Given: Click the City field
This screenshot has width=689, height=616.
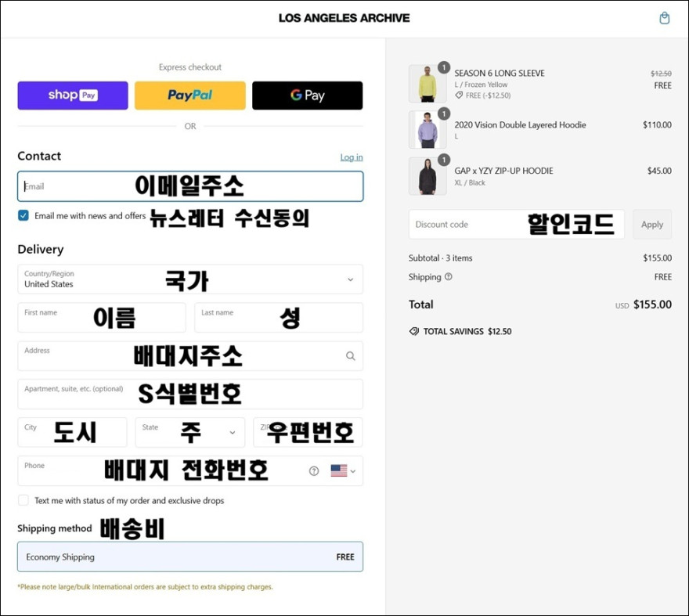Looking at the screenshot, I should coord(72,432).
